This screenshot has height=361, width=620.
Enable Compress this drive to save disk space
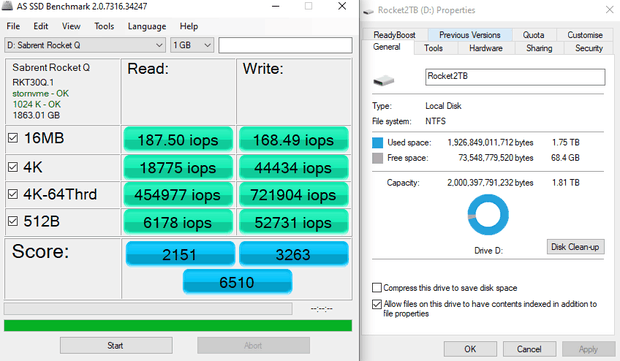coord(377,287)
